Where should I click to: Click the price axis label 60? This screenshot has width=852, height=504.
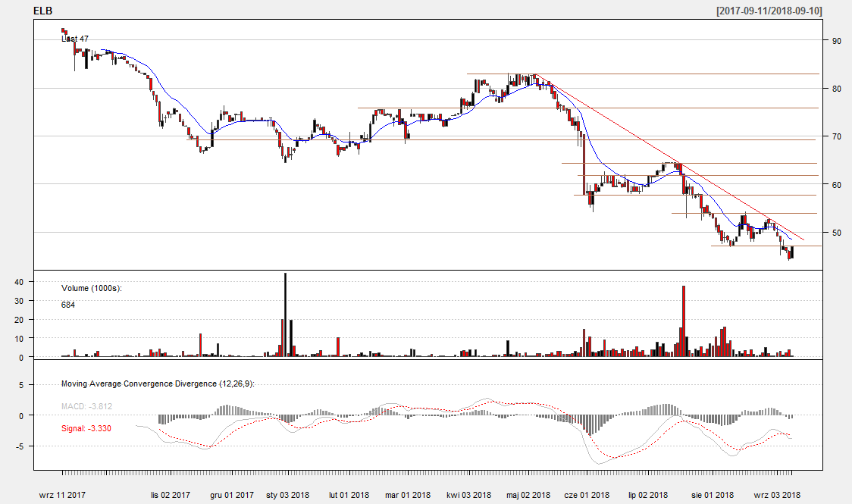click(836, 185)
